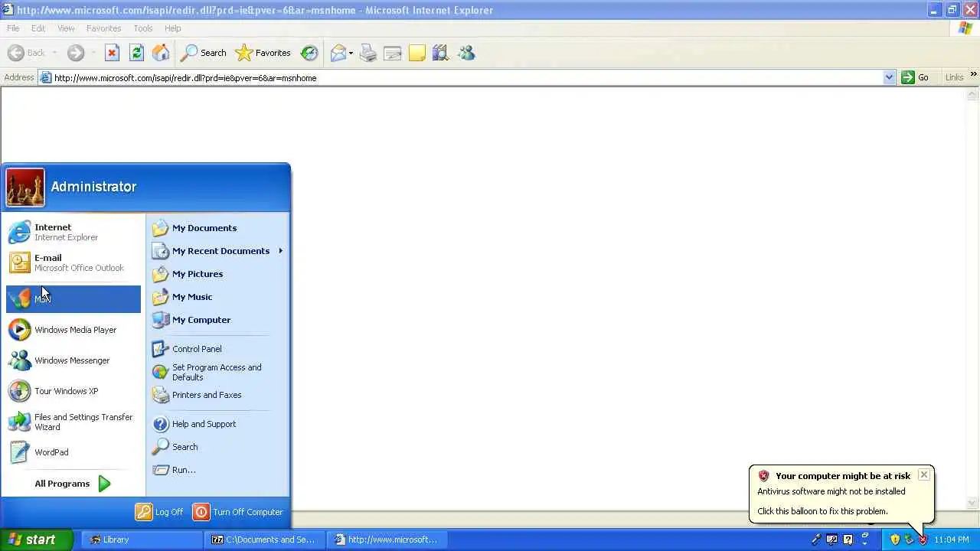Open My Music folder
Viewport: 980px width, 551px height.
pyautogui.click(x=217, y=297)
